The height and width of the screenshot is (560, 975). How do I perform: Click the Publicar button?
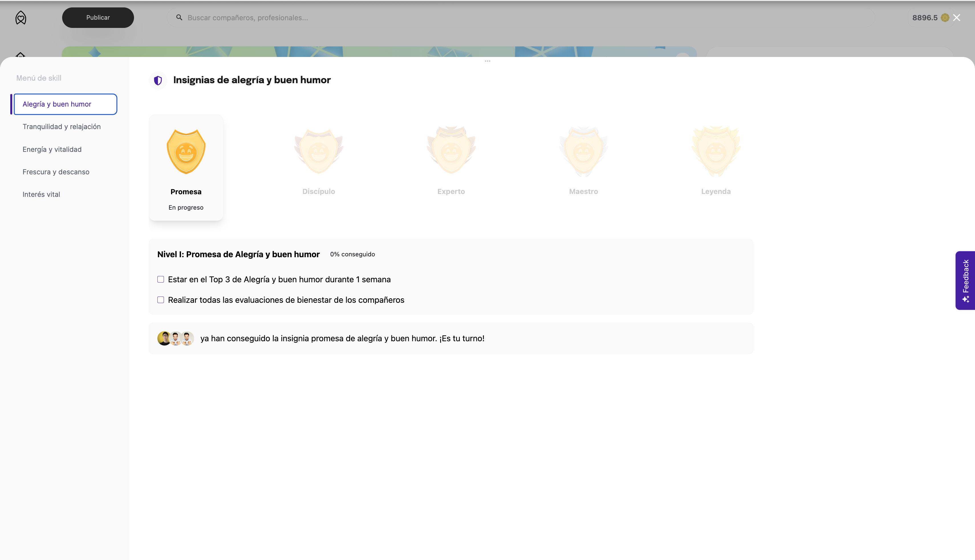click(98, 18)
